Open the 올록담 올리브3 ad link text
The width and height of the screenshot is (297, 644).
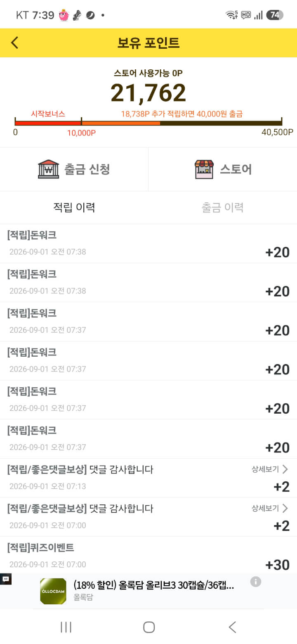click(154, 585)
